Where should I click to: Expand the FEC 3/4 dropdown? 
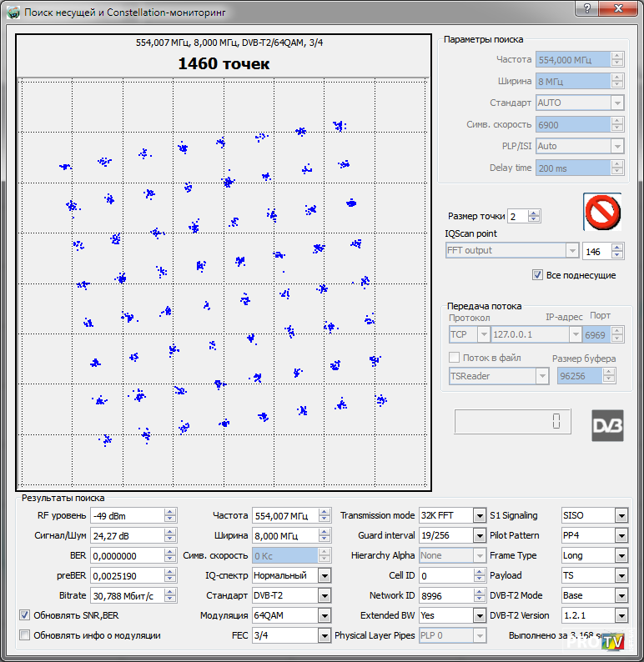tap(325, 635)
